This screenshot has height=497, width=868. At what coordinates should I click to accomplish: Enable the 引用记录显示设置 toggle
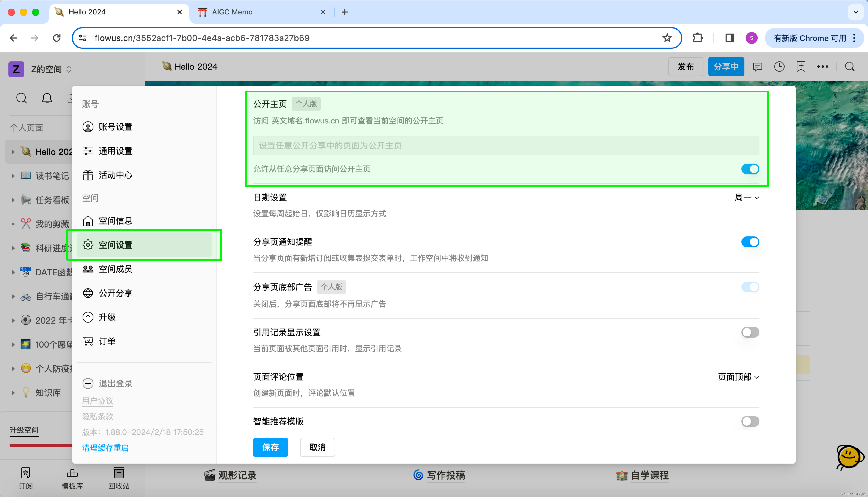click(x=750, y=332)
